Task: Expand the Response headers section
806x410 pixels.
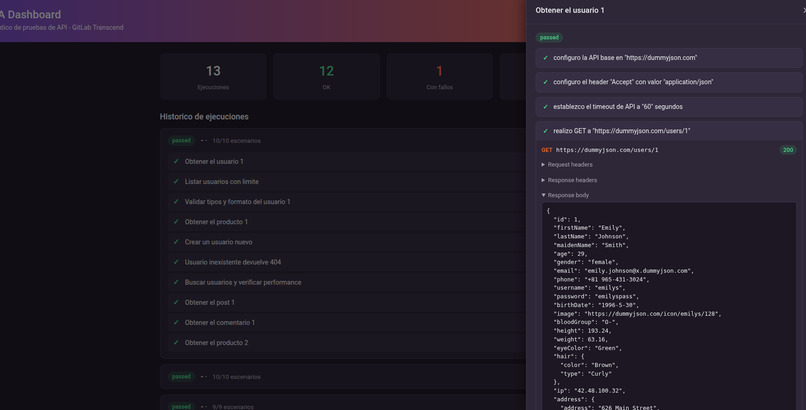Action: tap(569, 180)
